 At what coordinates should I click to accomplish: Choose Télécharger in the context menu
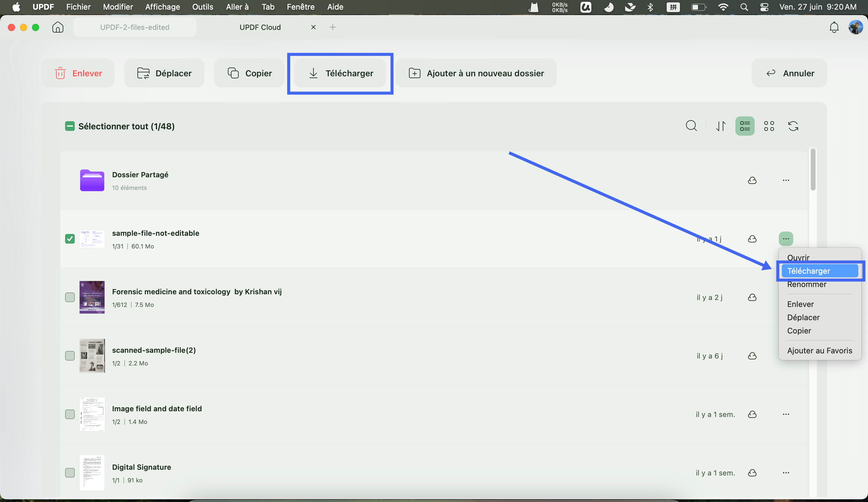[x=820, y=271]
